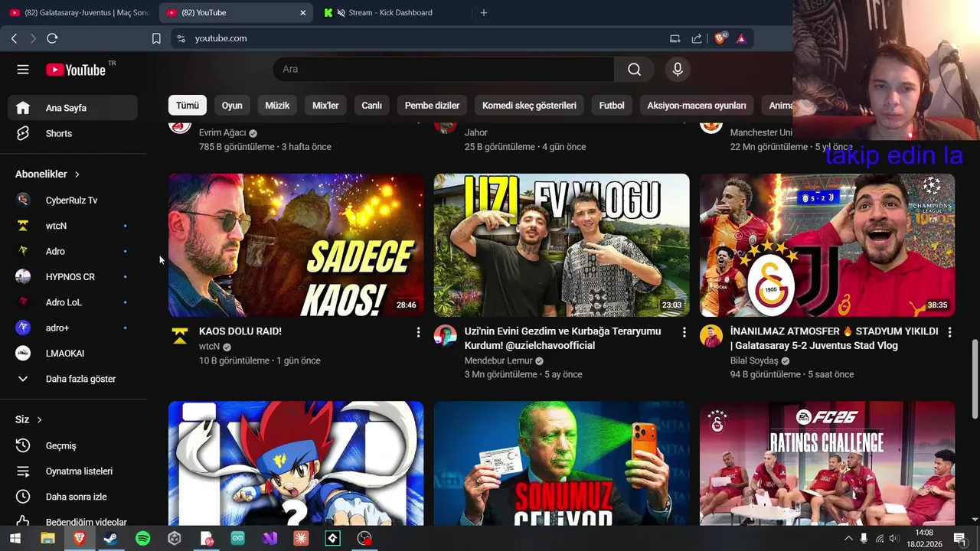Click wtcN channel avatar under KAOS DOLU RAID
This screenshot has height=551, width=980.
click(180, 335)
